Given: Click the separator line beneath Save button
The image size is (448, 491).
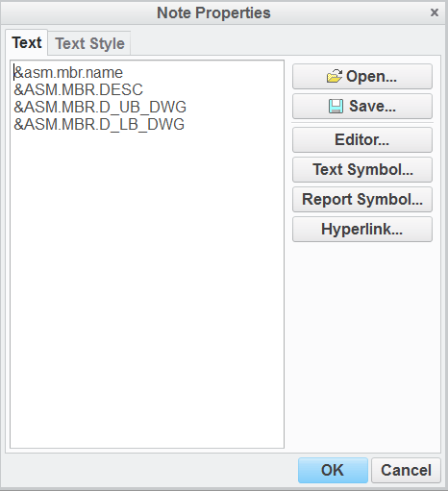Looking at the screenshot, I should point(362,123).
